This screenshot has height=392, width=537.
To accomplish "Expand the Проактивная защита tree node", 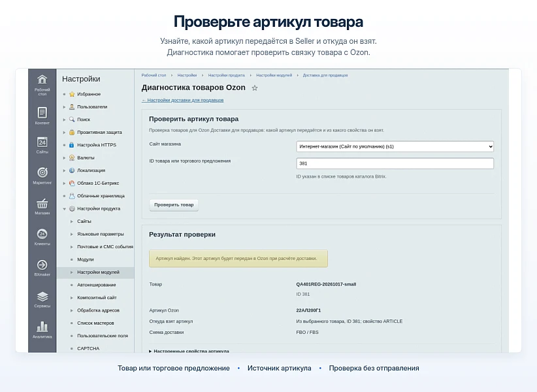I will [x=64, y=132].
